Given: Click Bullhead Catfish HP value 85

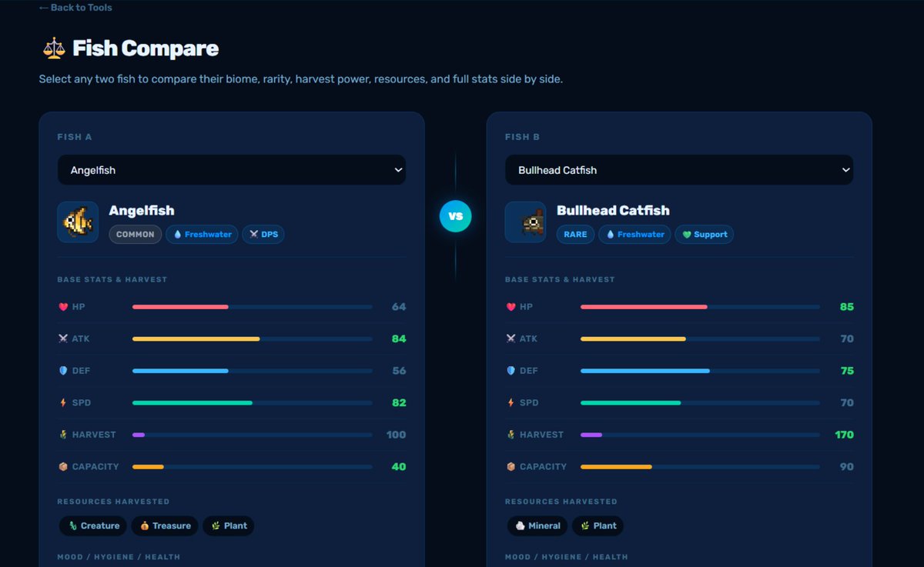Looking at the screenshot, I should (x=847, y=307).
